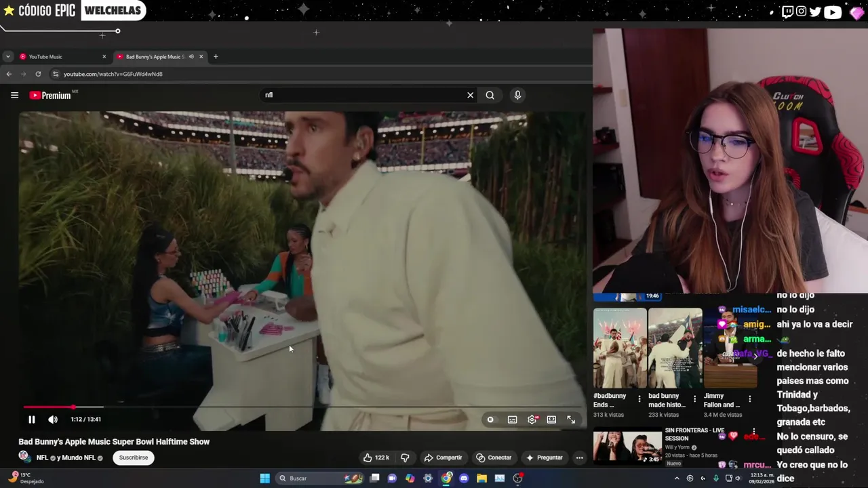Click the address bar URL youtube.com/watch
Viewport: 868px width, 488px height.
point(113,74)
